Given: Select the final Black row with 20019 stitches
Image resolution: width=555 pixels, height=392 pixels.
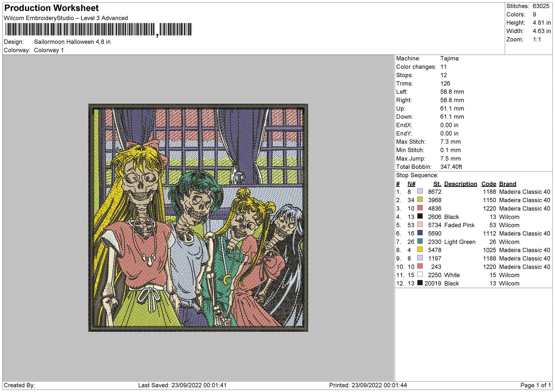Looking at the screenshot, I should coord(473,283).
